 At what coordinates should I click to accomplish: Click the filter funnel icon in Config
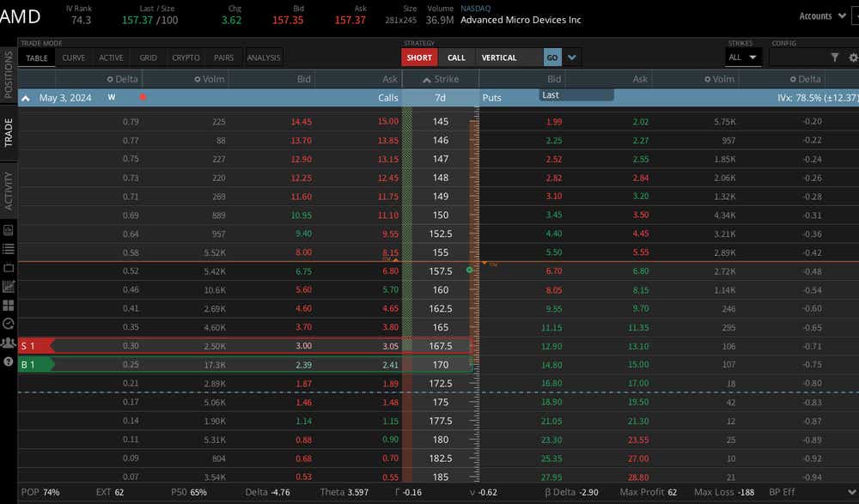click(x=834, y=57)
